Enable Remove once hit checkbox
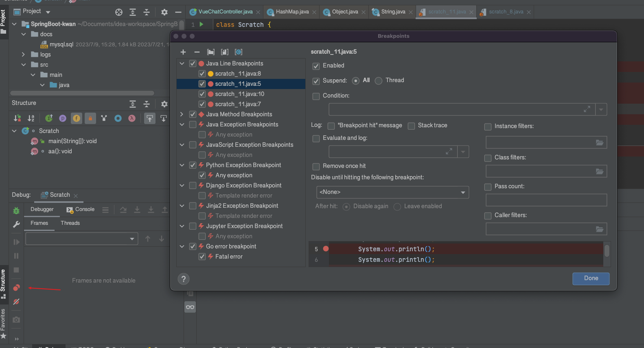This screenshot has height=348, width=644. (316, 167)
